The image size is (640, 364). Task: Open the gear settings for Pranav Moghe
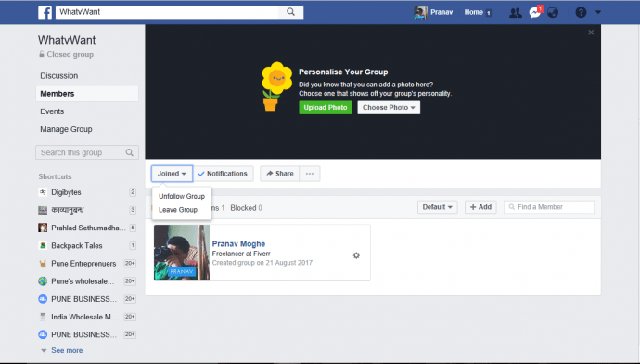356,255
